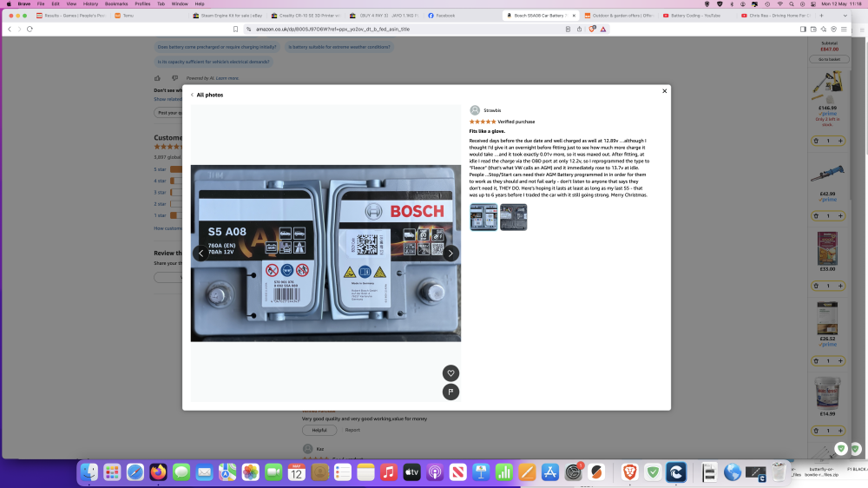Image resolution: width=868 pixels, height=488 pixels.
Task: Click the Helpful button under the review
Action: click(x=319, y=430)
